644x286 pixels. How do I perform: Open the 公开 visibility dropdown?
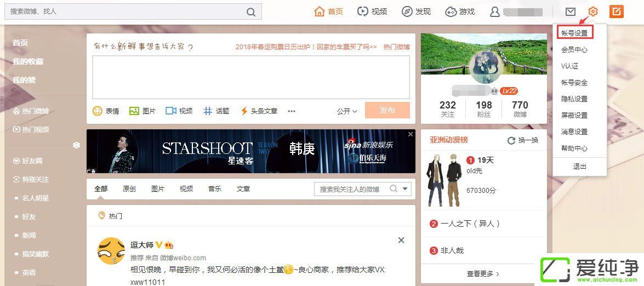[x=346, y=111]
